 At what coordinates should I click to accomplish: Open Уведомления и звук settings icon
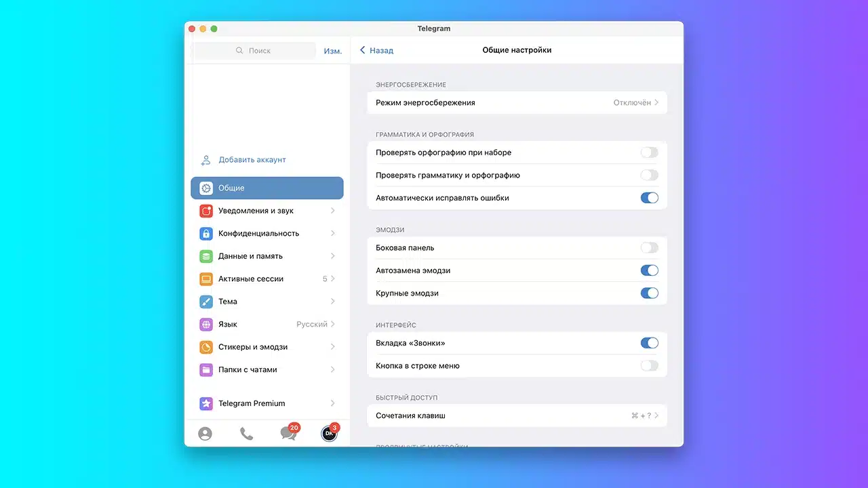tap(205, 211)
